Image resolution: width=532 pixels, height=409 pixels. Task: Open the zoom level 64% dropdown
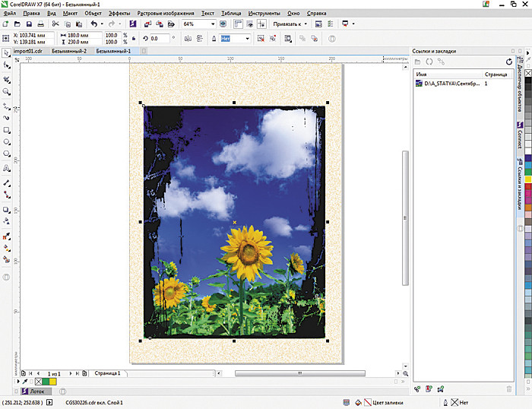[x=212, y=24]
